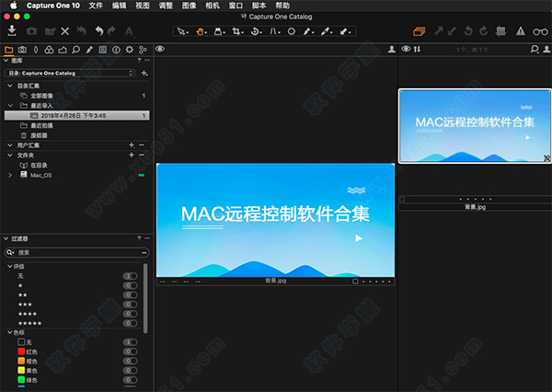Click the filter search field
This screenshot has width=552, height=392.
pyautogui.click(x=76, y=252)
